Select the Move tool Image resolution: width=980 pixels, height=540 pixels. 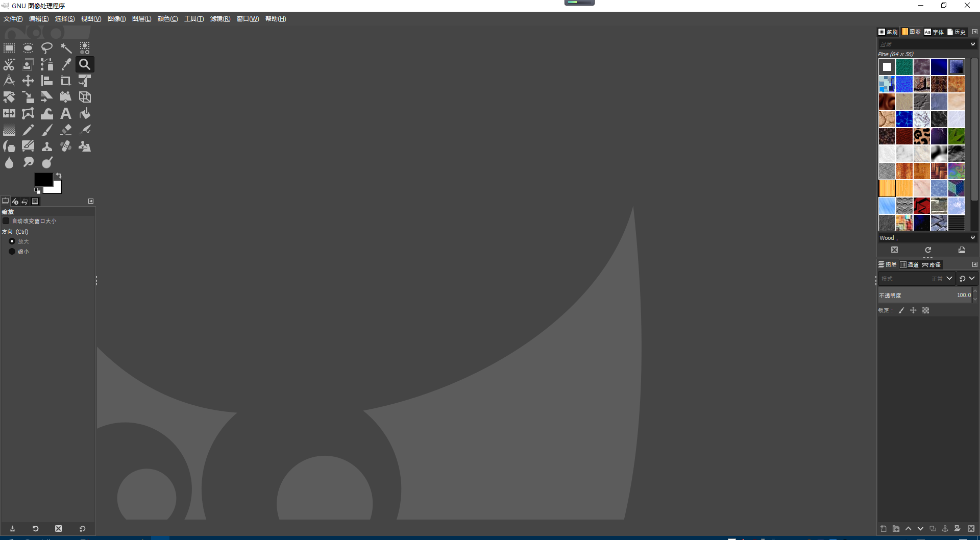pyautogui.click(x=28, y=81)
